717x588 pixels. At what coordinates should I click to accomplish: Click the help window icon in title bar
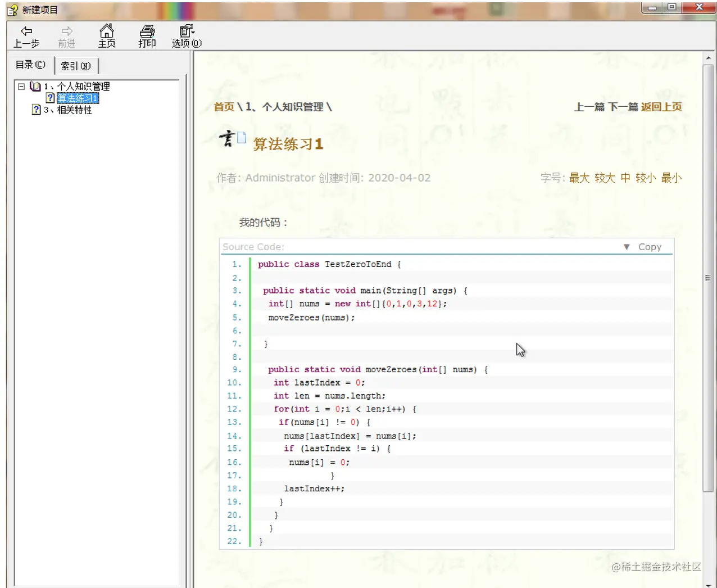12,10
